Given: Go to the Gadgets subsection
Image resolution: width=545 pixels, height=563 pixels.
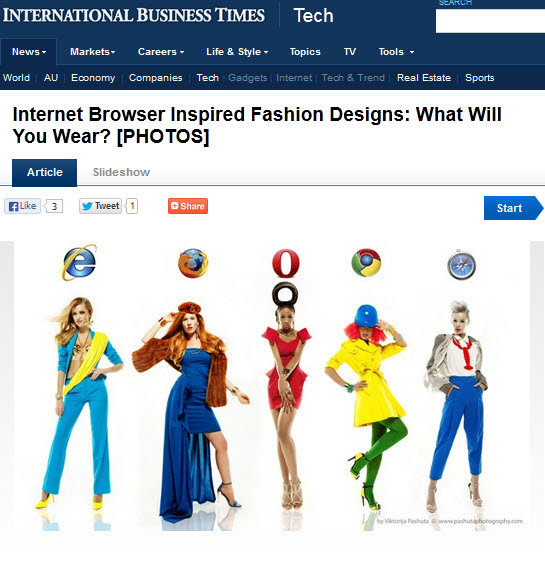Looking at the screenshot, I should pos(248,78).
